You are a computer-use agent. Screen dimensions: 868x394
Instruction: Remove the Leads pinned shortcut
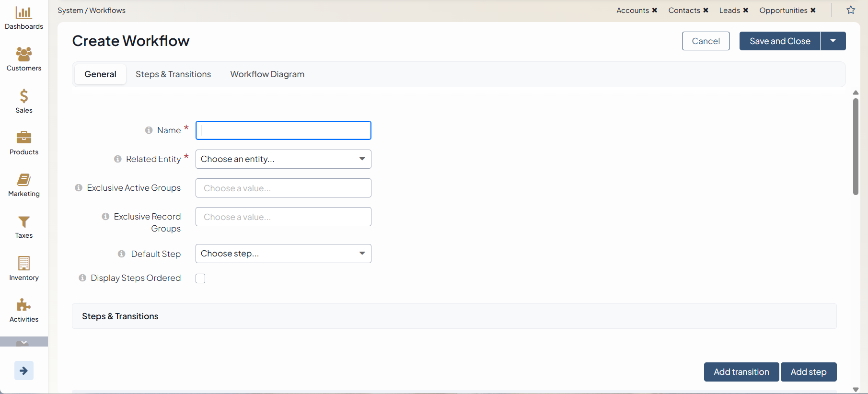746,11
